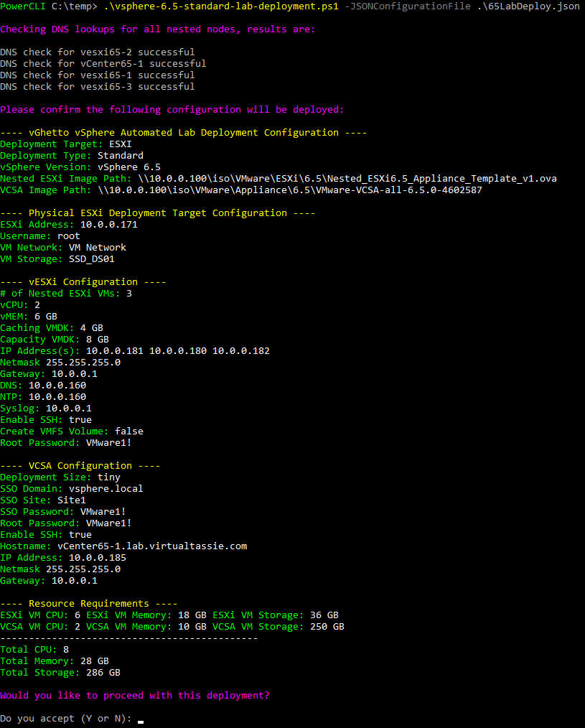Click the 'vESXi Configuration' section header
Image resolution: width=585 pixels, height=728 pixels.
click(83, 282)
